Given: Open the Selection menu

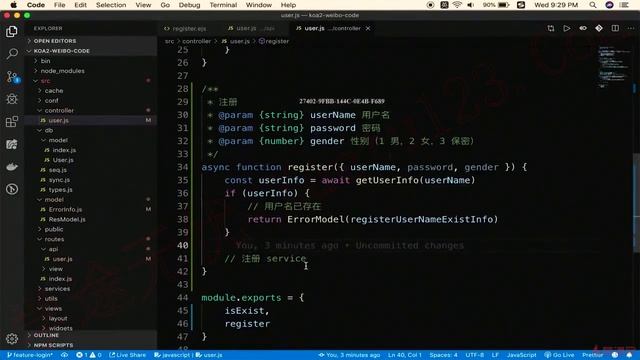Looking at the screenshot, I should (x=111, y=5).
